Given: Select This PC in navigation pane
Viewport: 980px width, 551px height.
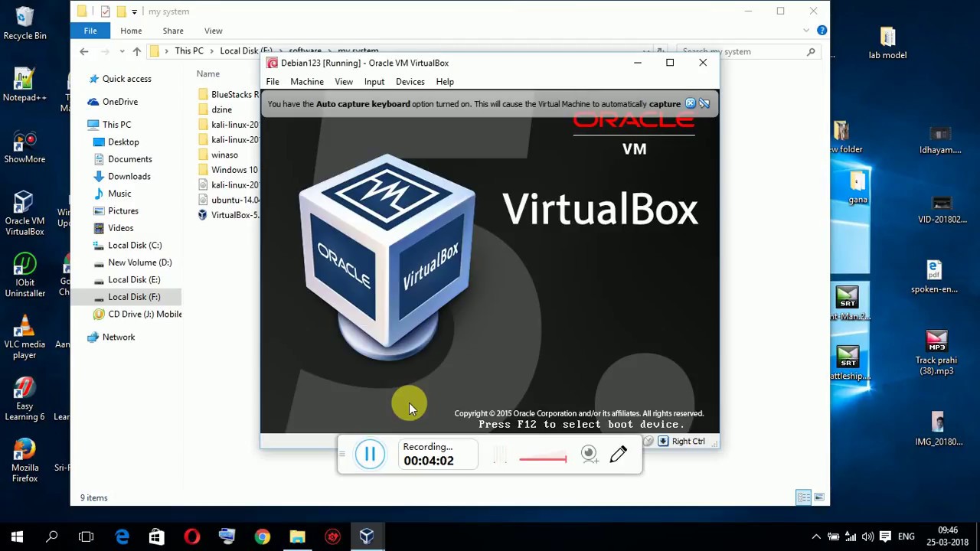Looking at the screenshot, I should [x=116, y=125].
